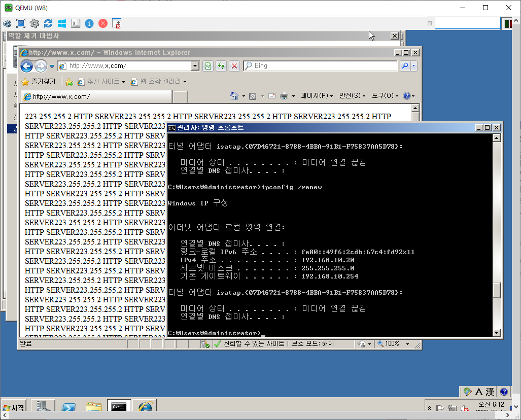Click the QEMU blue refresh arrows icon
The height and width of the screenshot is (420, 521).
point(48,24)
